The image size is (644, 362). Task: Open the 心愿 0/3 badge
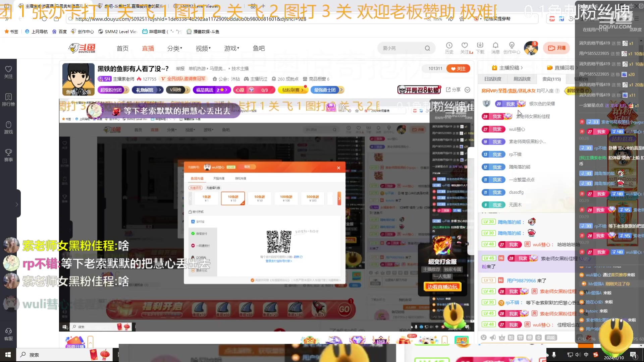click(x=254, y=90)
